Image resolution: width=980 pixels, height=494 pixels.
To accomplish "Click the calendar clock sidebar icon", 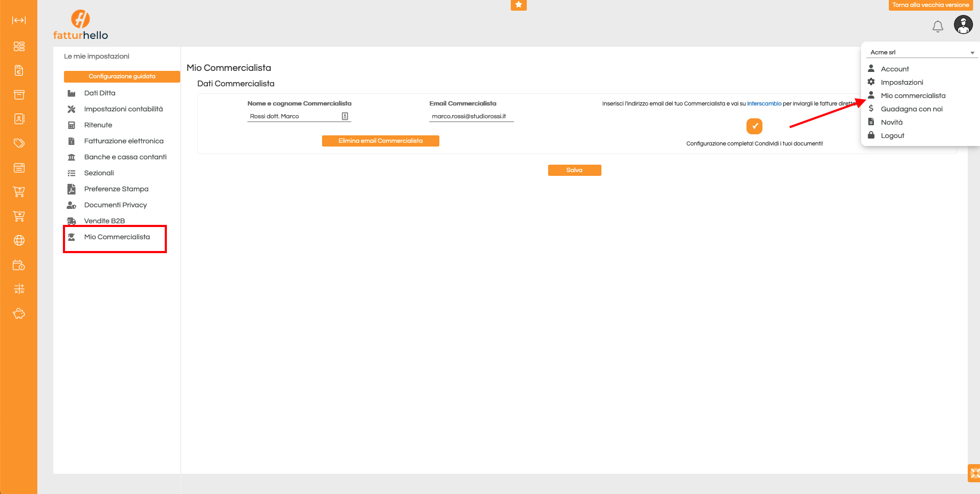I will coord(19,265).
